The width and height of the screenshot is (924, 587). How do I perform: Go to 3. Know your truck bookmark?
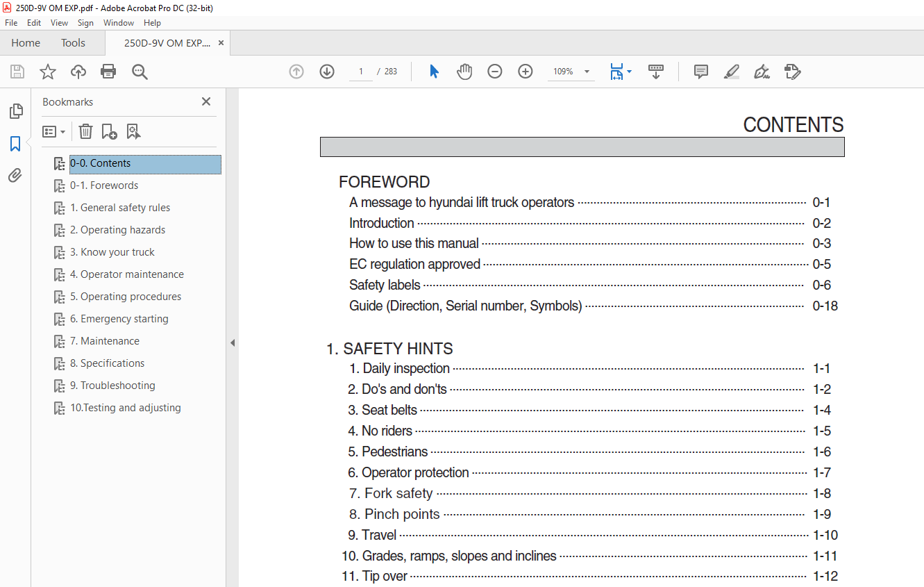point(112,252)
